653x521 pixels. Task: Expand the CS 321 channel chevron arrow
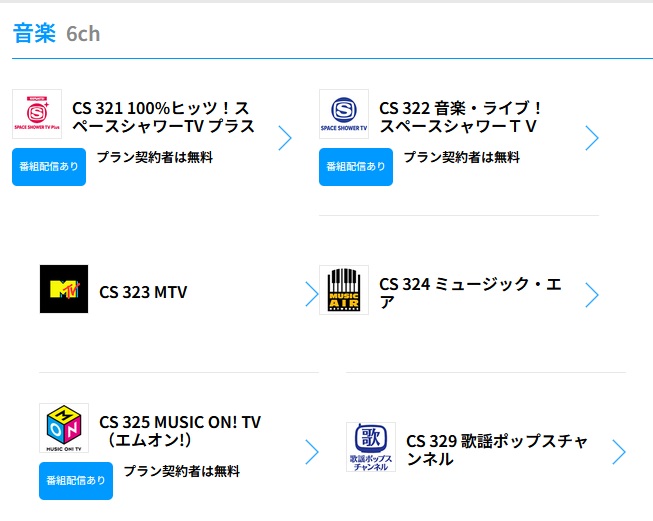[x=285, y=138]
